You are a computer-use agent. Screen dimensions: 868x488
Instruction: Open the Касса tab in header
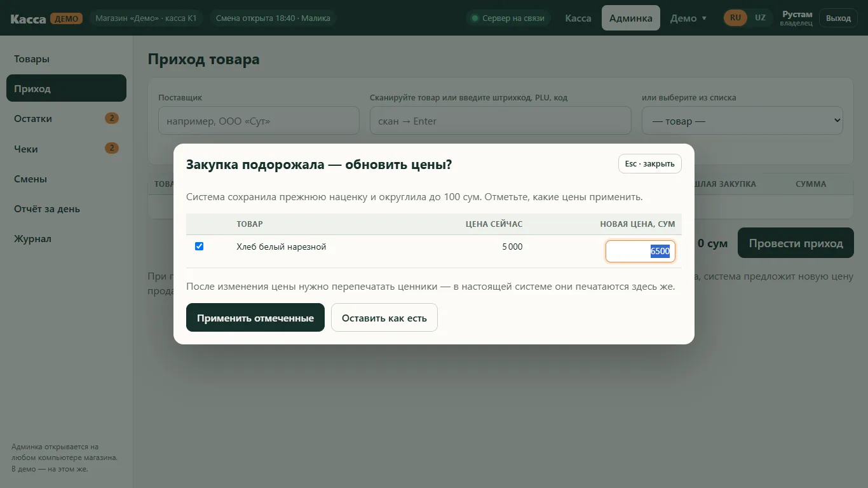tap(578, 18)
